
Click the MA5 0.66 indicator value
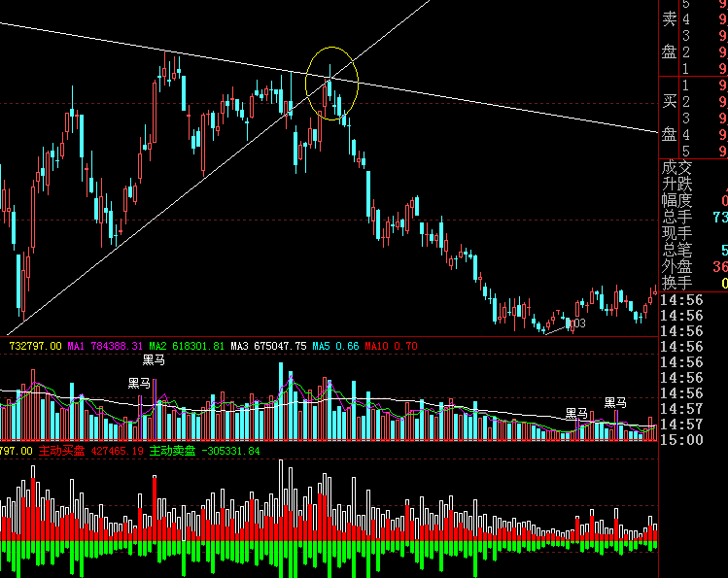click(x=335, y=346)
